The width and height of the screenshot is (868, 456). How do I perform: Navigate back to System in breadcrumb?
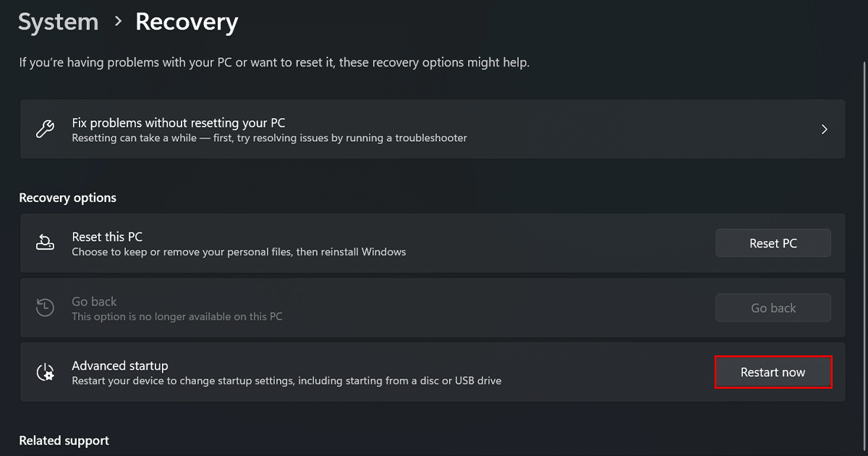click(x=58, y=22)
